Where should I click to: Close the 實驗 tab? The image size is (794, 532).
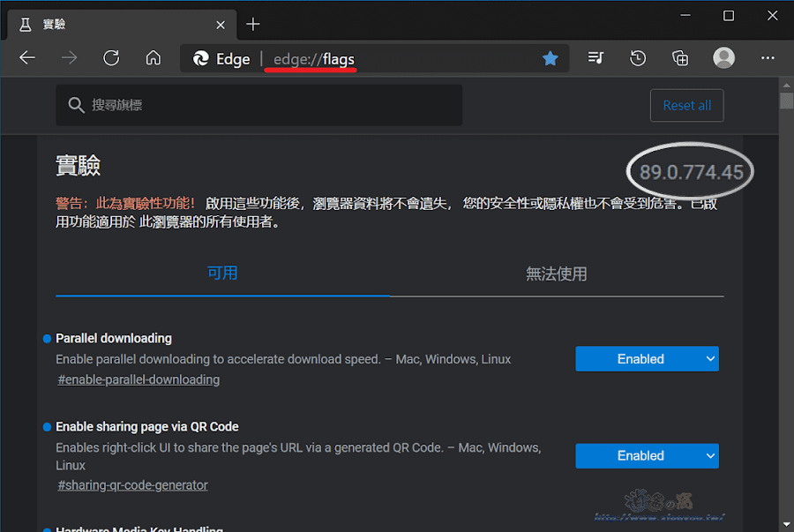pos(221,25)
